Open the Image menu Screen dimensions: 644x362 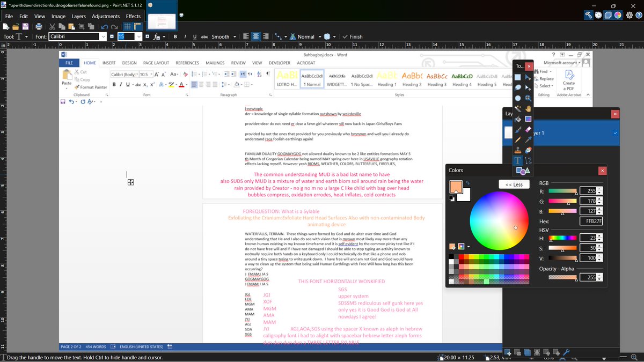[58, 16]
